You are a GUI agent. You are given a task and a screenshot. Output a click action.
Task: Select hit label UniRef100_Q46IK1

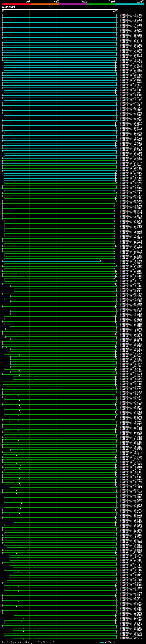131,263
